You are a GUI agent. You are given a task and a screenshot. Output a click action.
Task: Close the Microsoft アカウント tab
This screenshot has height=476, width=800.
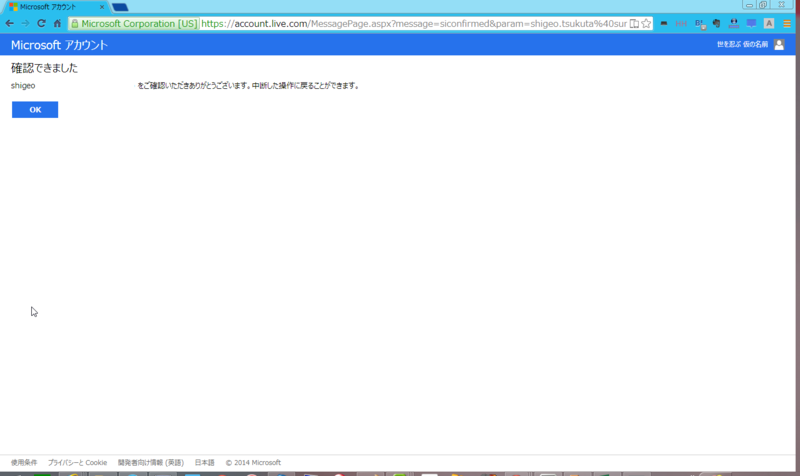[x=102, y=7]
